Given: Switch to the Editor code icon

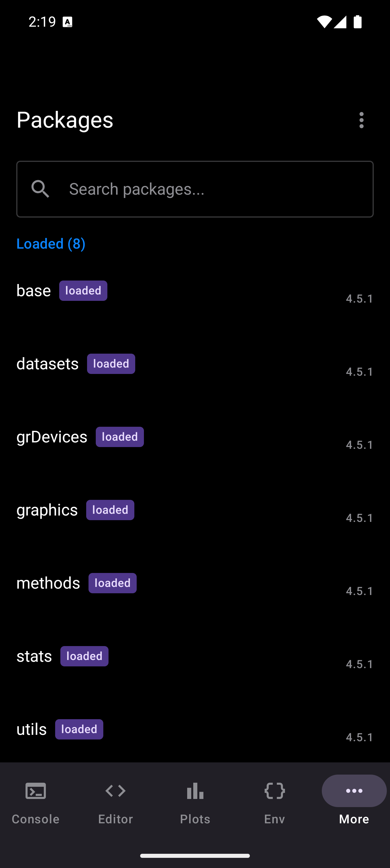Looking at the screenshot, I should pyautogui.click(x=115, y=791).
